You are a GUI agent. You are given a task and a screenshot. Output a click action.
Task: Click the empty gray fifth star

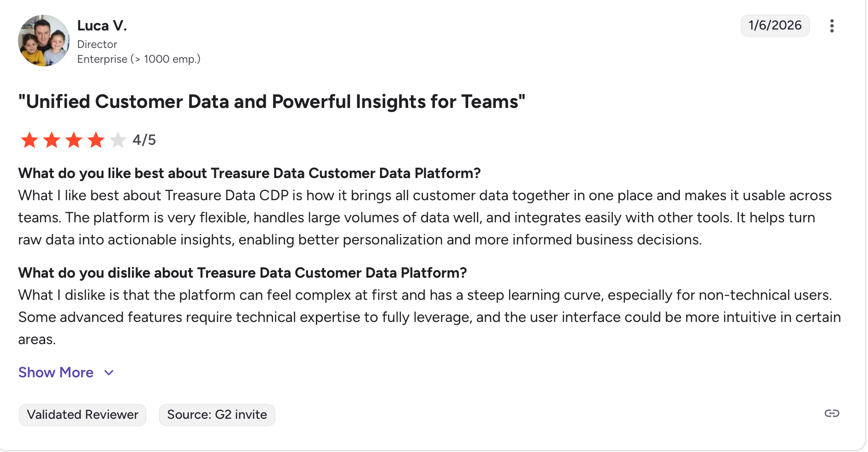[118, 140]
